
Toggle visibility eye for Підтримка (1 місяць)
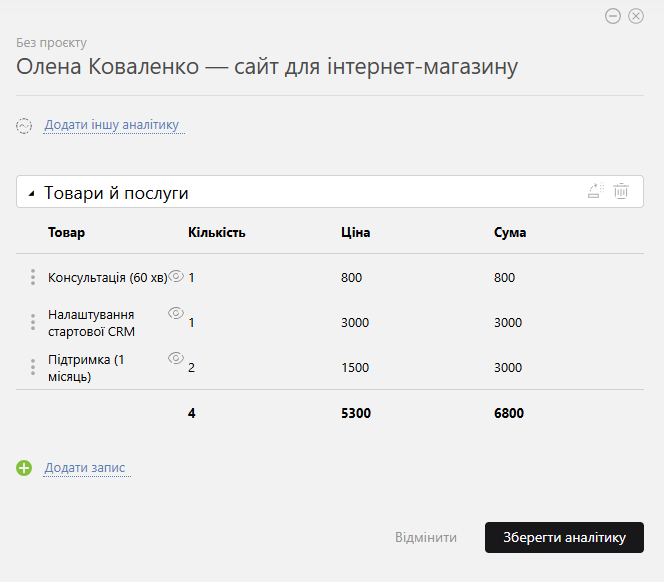click(176, 358)
